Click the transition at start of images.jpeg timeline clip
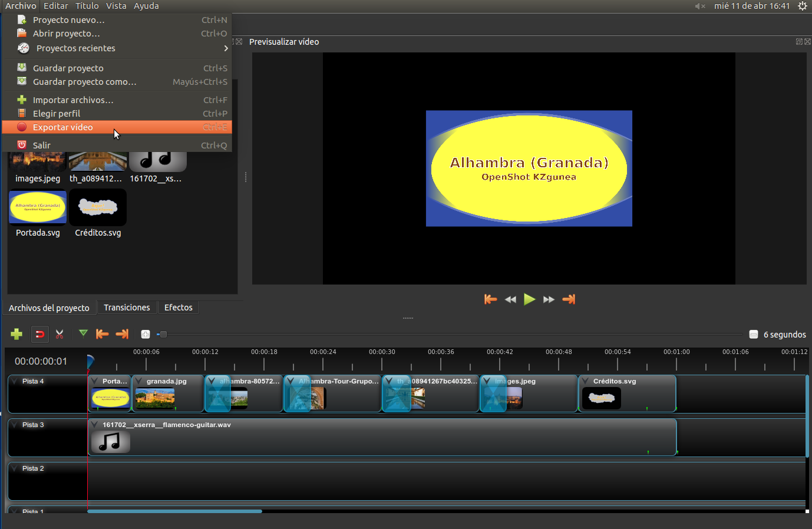Image resolution: width=812 pixels, height=529 pixels. [x=493, y=394]
